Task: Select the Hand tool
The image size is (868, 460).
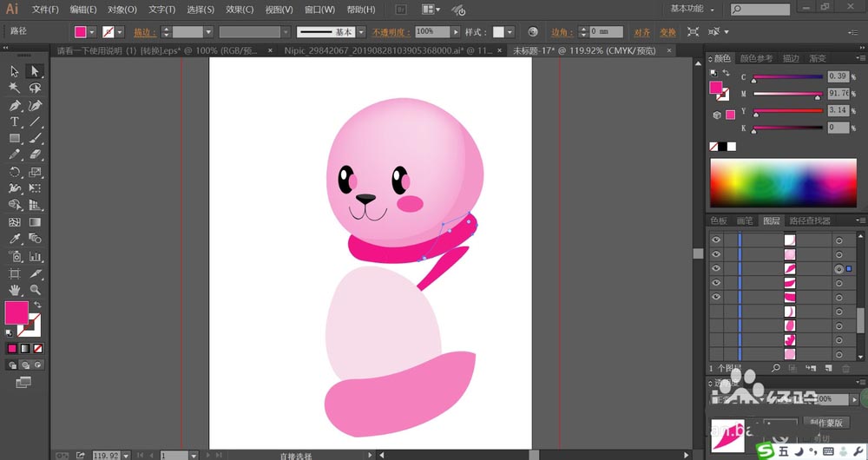Action: 15,289
